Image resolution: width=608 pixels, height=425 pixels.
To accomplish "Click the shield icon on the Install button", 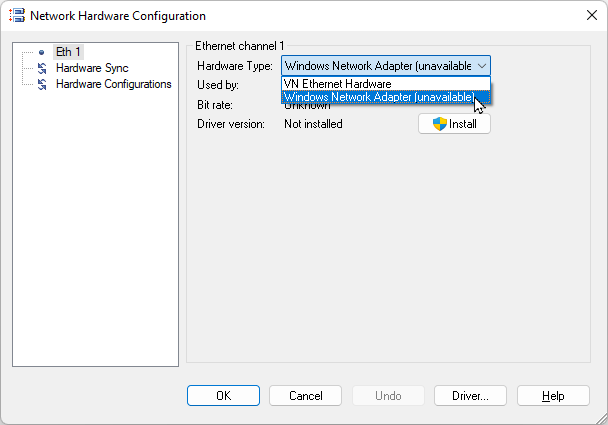I will (x=440, y=124).
